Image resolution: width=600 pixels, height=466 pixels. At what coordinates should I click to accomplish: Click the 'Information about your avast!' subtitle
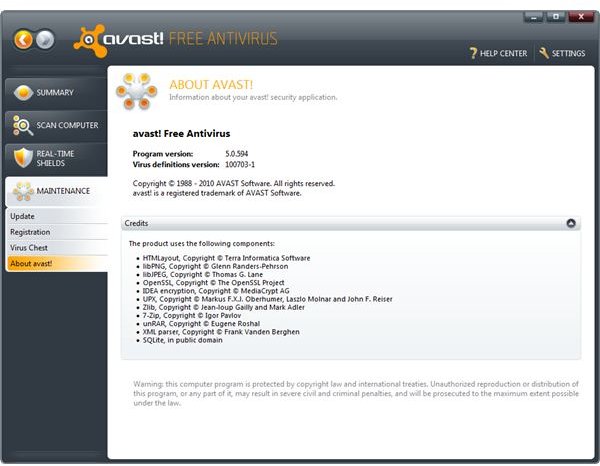253,97
